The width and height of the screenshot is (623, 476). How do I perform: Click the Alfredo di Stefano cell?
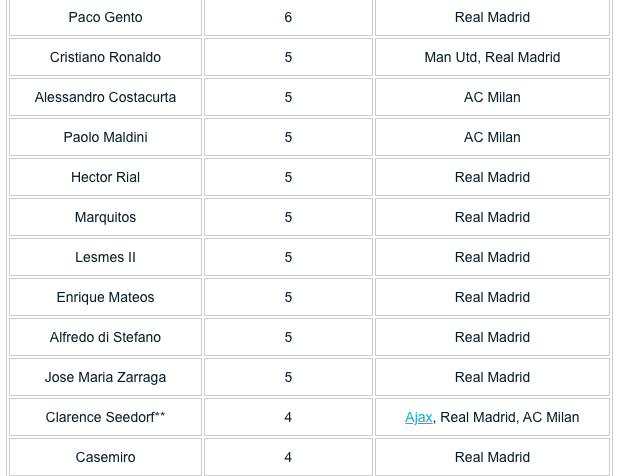tap(105, 337)
